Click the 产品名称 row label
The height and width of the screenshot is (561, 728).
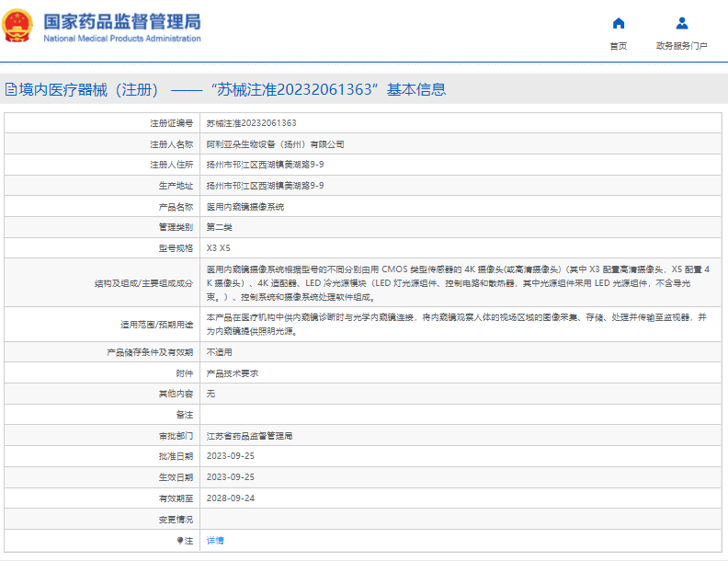coord(176,207)
